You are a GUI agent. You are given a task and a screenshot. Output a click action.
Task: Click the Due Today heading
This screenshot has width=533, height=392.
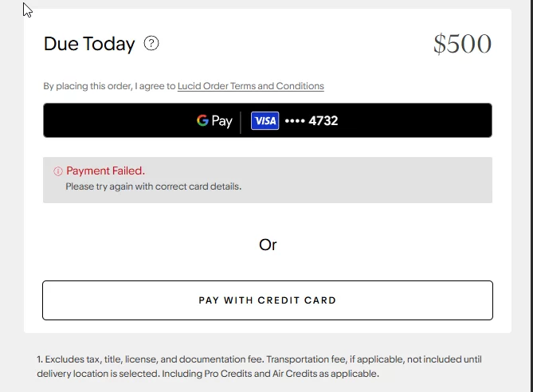tap(89, 44)
